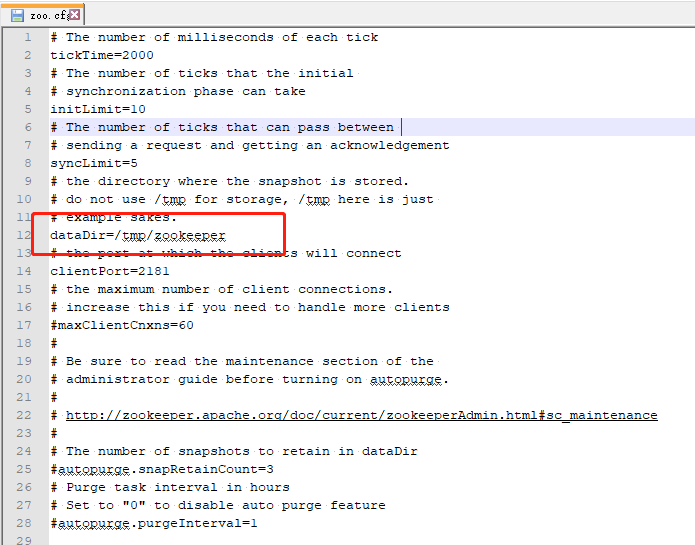Screen dimensions: 695x545
Task: Click the line 'syncLimit=5'
Action: pyautogui.click(x=94, y=163)
